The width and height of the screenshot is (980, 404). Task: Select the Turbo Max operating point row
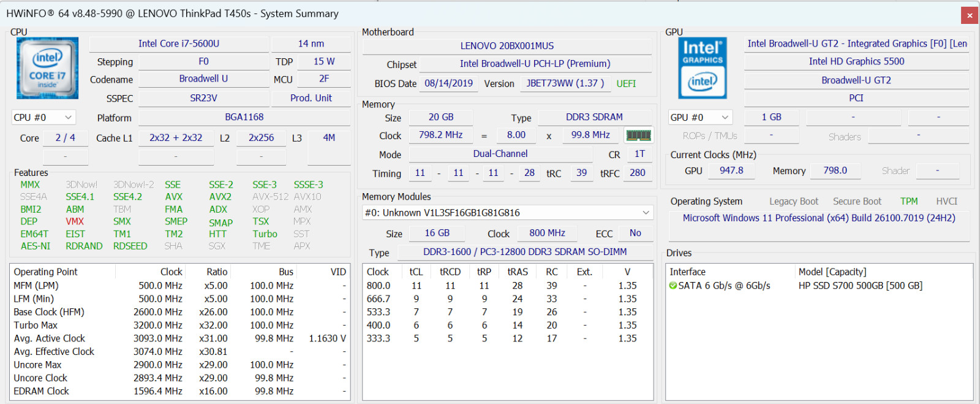coord(180,326)
